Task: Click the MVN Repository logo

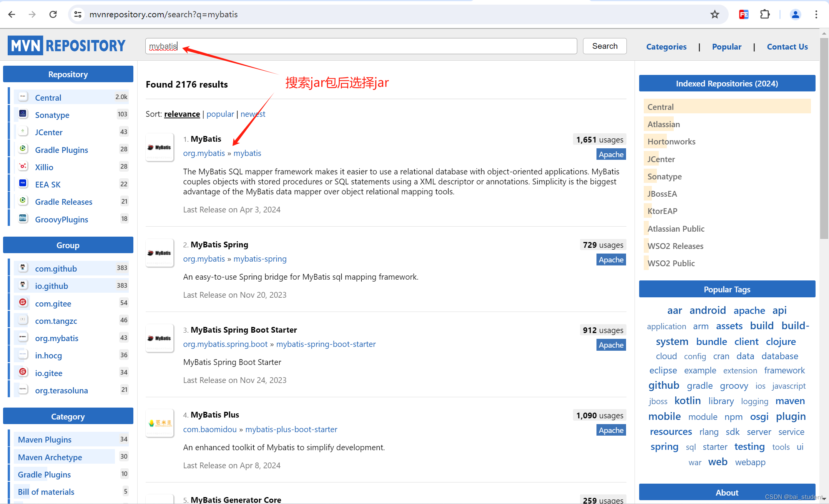Action: click(x=66, y=46)
